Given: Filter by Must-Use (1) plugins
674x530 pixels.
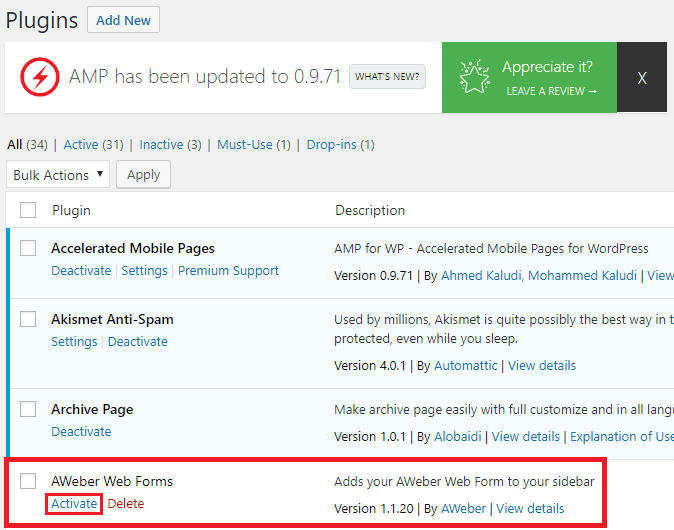Looking at the screenshot, I should (254, 144).
